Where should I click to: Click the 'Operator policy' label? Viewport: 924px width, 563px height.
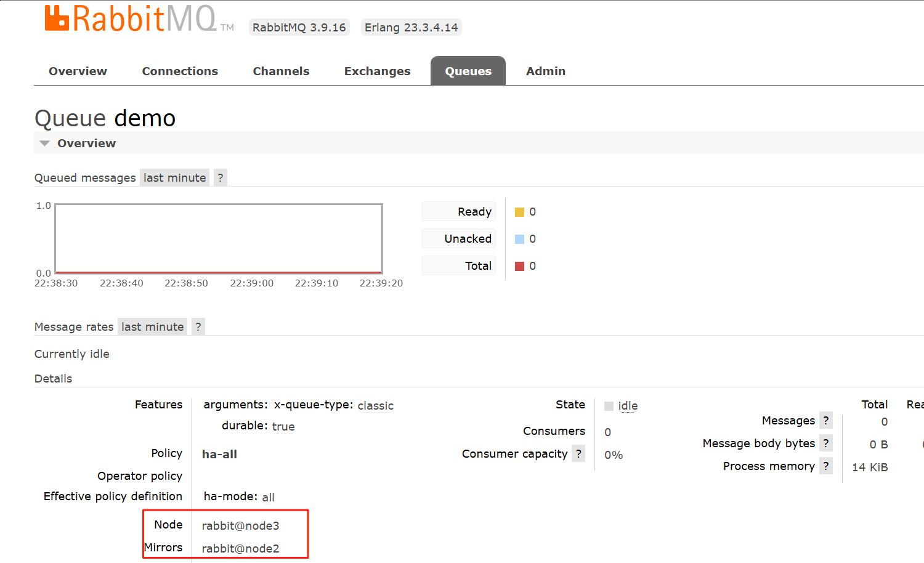coord(140,476)
